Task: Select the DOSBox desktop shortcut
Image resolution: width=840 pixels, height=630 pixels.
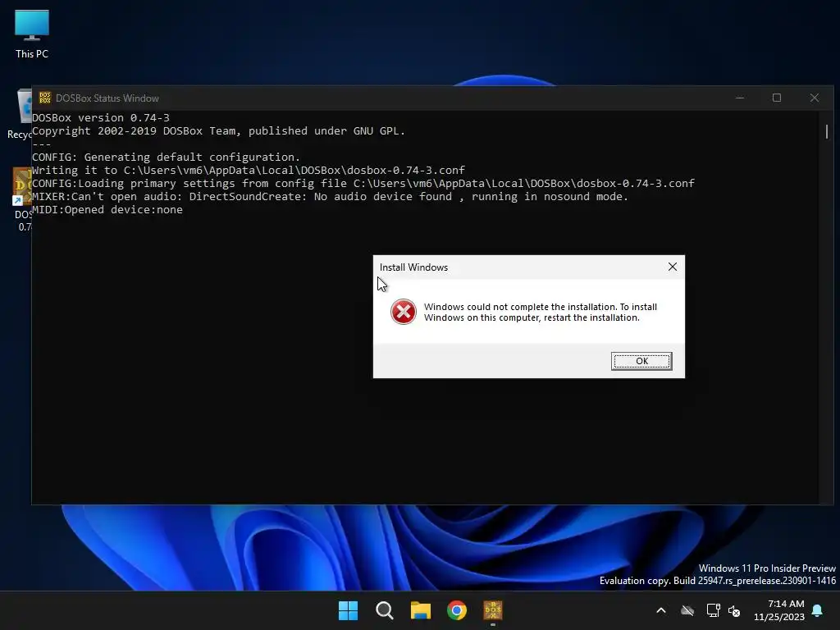Action: 22,199
